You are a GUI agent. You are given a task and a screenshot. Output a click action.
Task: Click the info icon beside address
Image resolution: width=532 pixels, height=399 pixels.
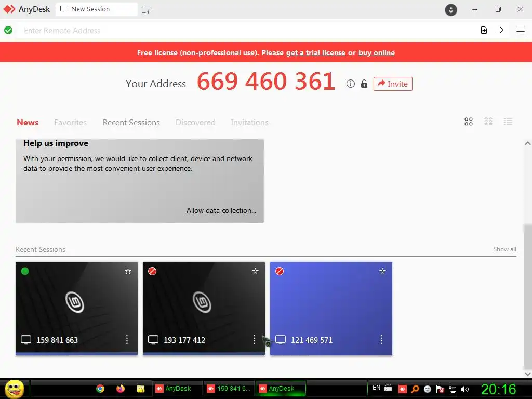pyautogui.click(x=351, y=84)
